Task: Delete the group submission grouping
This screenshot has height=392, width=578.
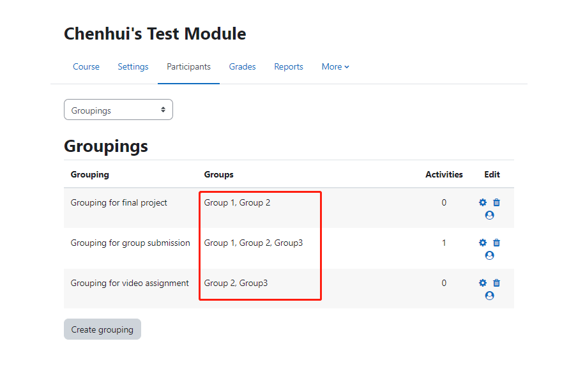Action: click(497, 243)
